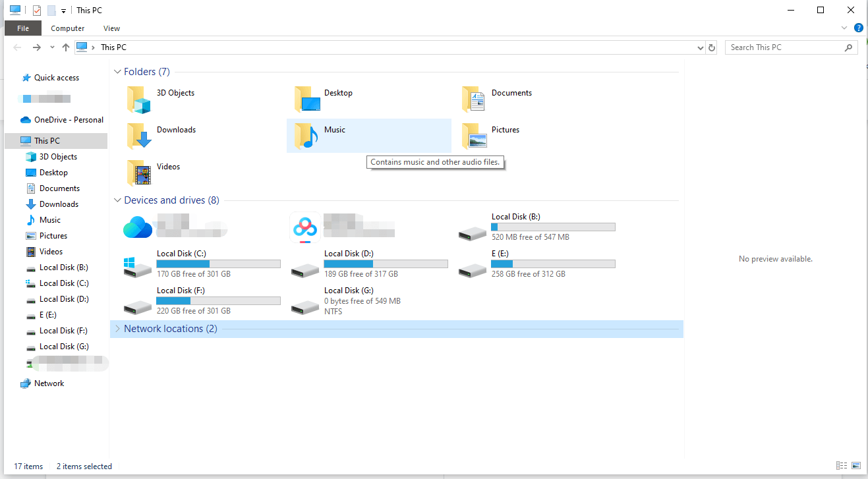Click the Local Disk (C:) capacity bar
This screenshot has height=479, width=868.
pos(218,263)
